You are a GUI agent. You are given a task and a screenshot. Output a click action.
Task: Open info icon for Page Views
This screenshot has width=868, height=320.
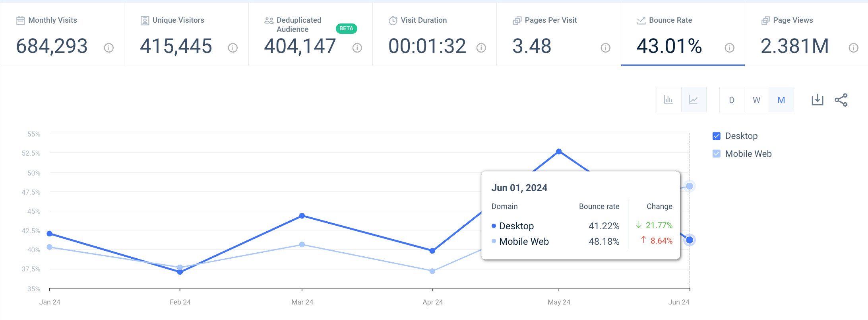[x=853, y=48]
